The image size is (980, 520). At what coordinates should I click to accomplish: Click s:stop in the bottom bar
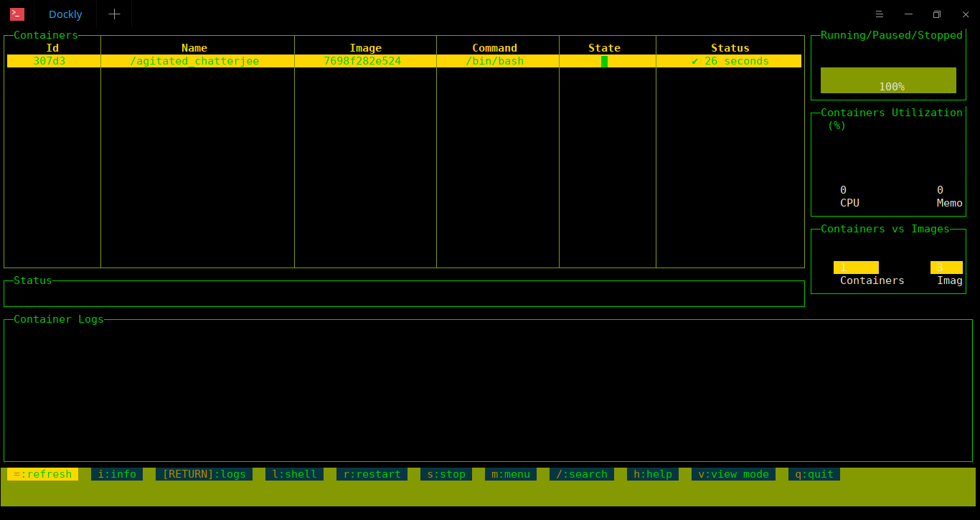point(446,474)
